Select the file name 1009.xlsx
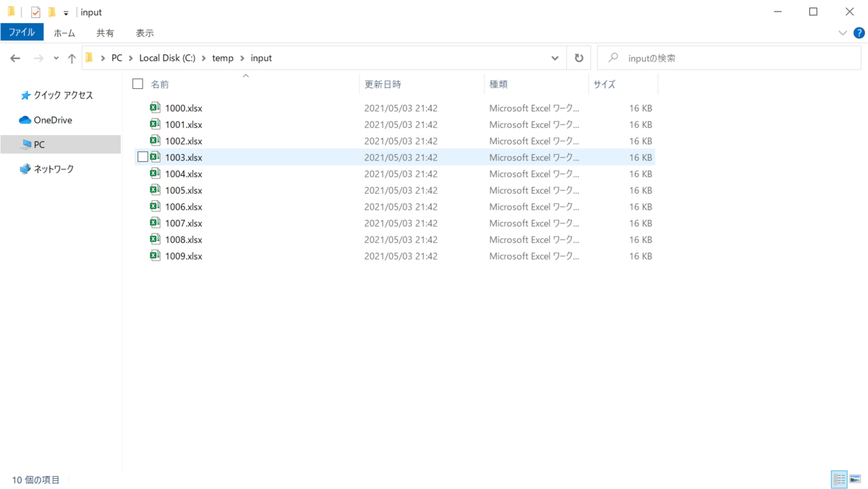Screen dimensions: 868x489 [184, 256]
